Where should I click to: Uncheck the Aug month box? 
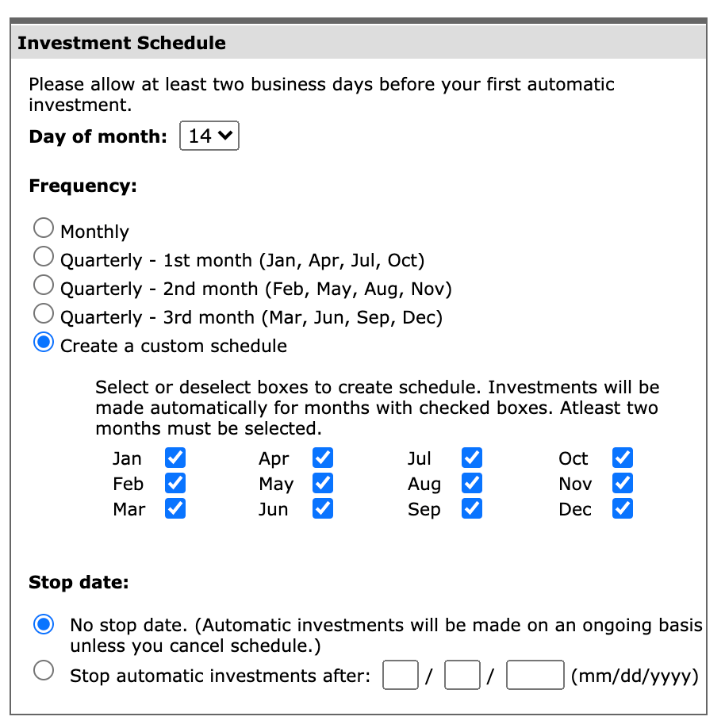pyautogui.click(x=472, y=483)
